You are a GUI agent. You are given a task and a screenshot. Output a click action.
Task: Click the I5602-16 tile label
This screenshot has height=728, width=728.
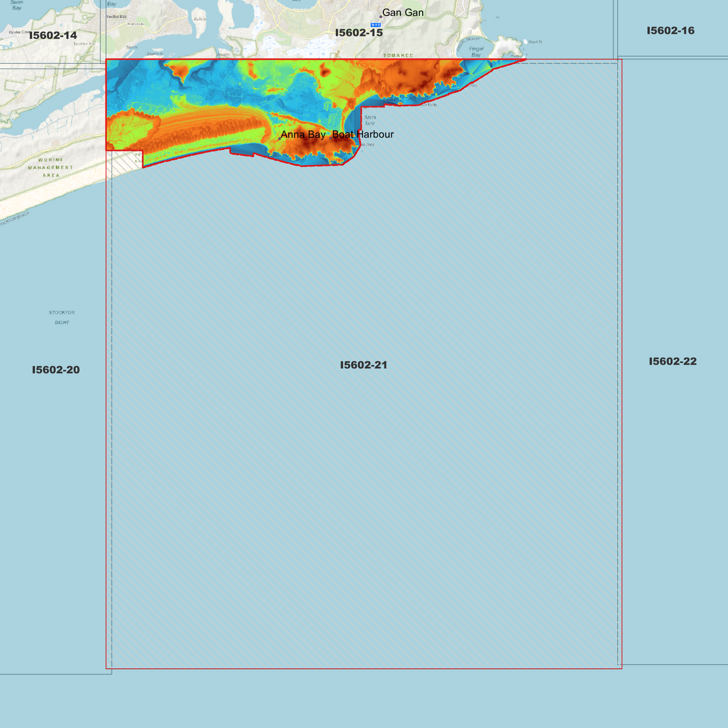point(670,30)
